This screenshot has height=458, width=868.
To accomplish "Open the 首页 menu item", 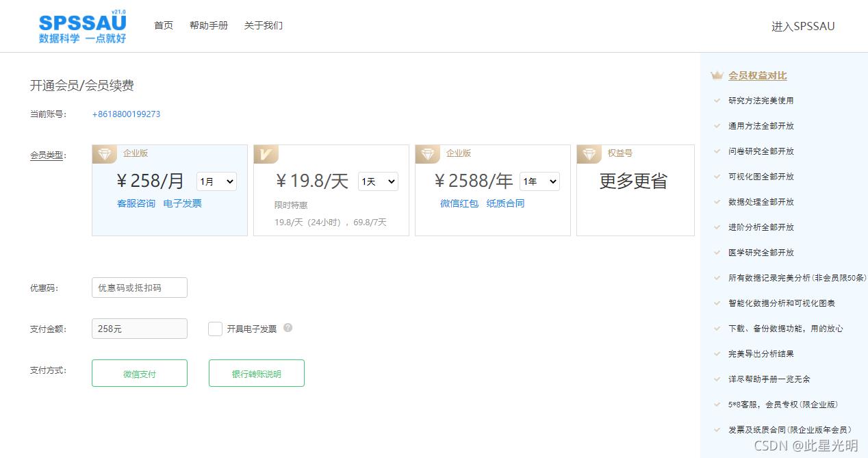I will tap(164, 25).
